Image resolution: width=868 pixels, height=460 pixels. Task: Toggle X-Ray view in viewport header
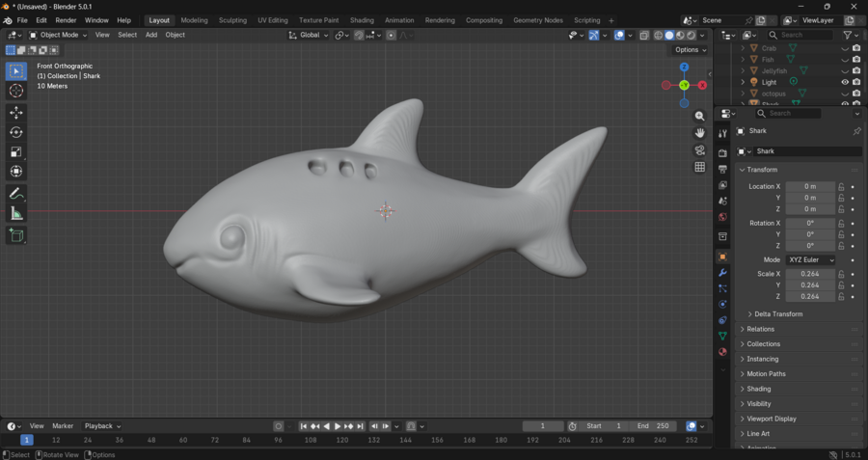(x=644, y=36)
